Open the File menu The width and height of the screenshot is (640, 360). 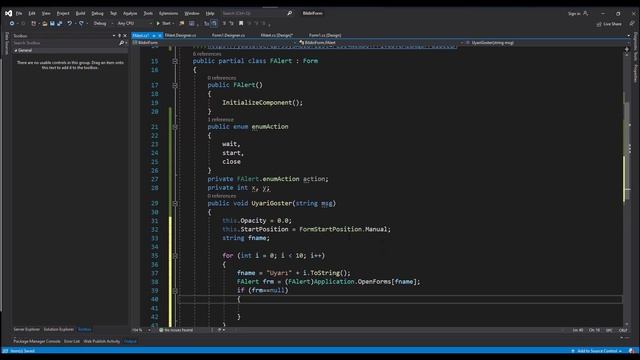point(19,13)
